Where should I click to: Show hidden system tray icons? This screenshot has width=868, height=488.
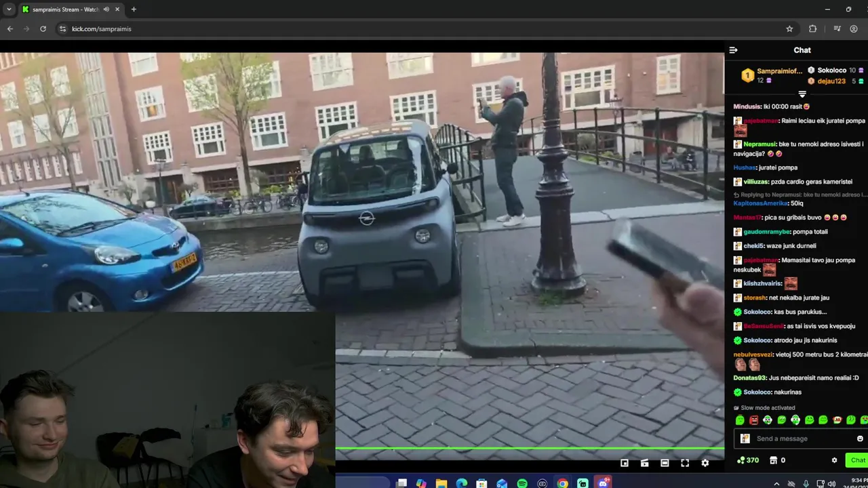click(x=776, y=483)
